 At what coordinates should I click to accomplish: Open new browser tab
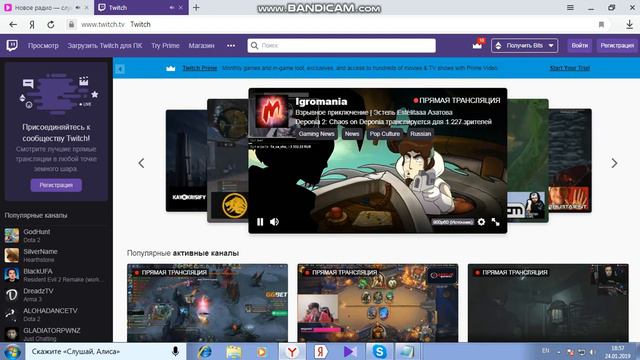pos(196,7)
